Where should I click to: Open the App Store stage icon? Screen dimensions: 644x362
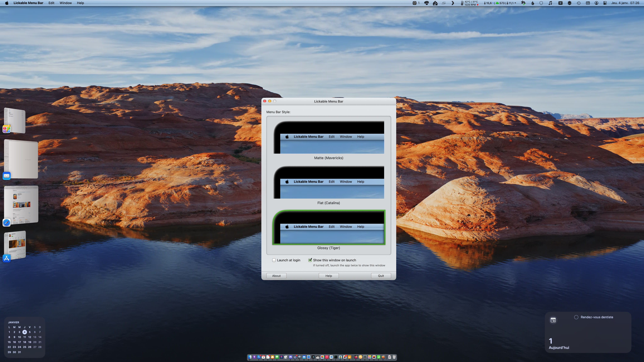6,258
